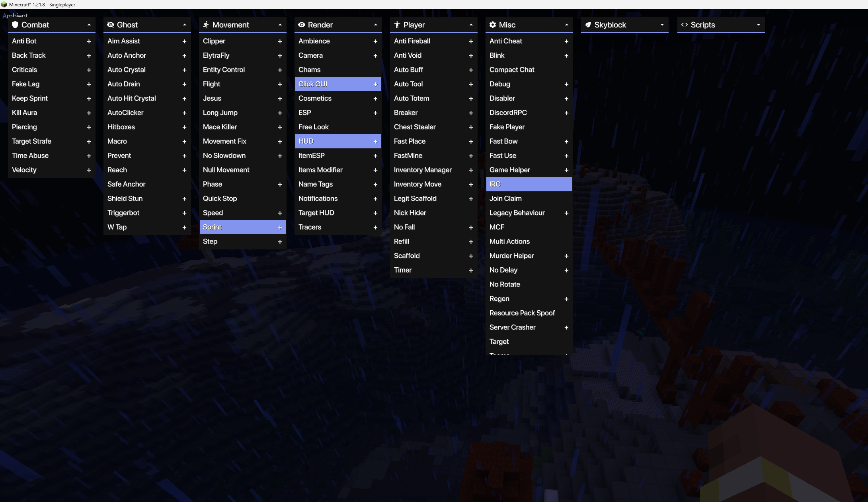Screen dimensions: 868x502
Task: Toggle the Inventory Manager module
Action: click(434, 170)
